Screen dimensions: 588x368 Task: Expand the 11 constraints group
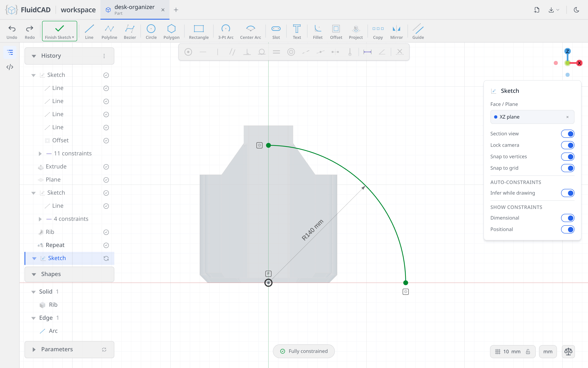point(40,154)
